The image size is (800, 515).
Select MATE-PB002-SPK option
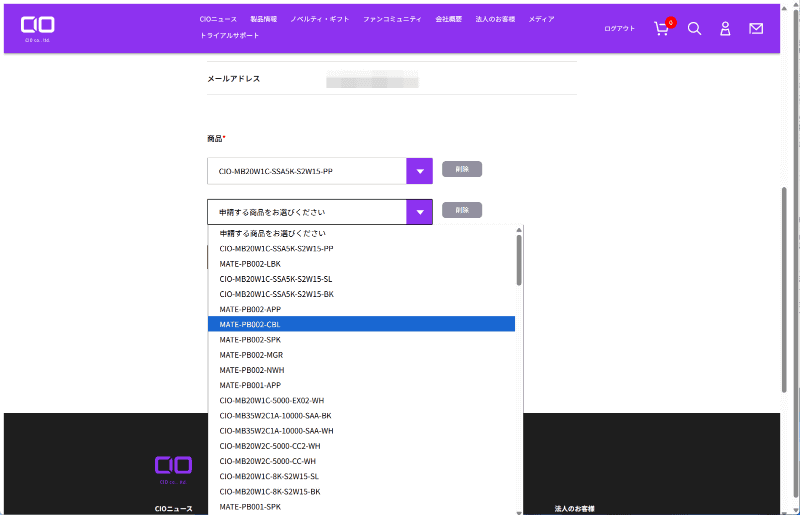pos(361,339)
